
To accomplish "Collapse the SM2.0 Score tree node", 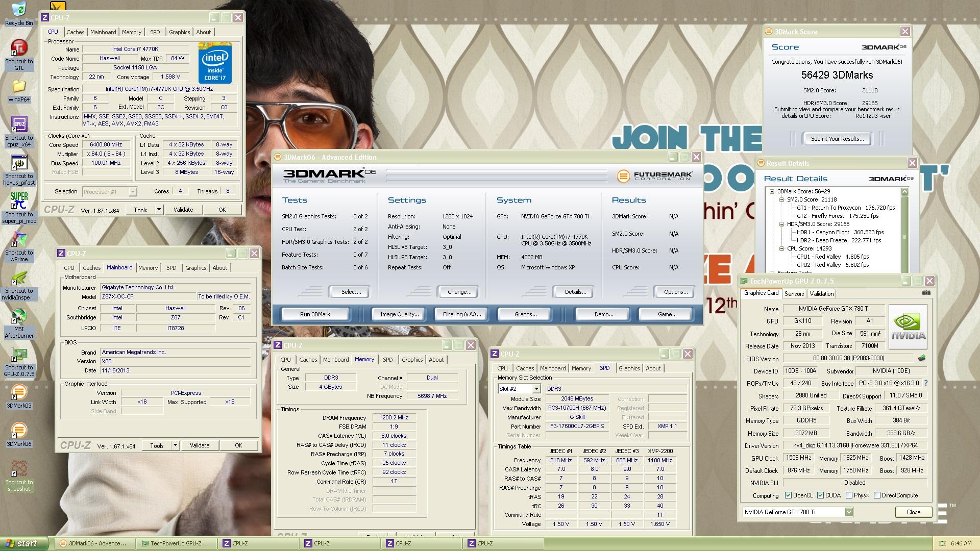I will point(781,200).
